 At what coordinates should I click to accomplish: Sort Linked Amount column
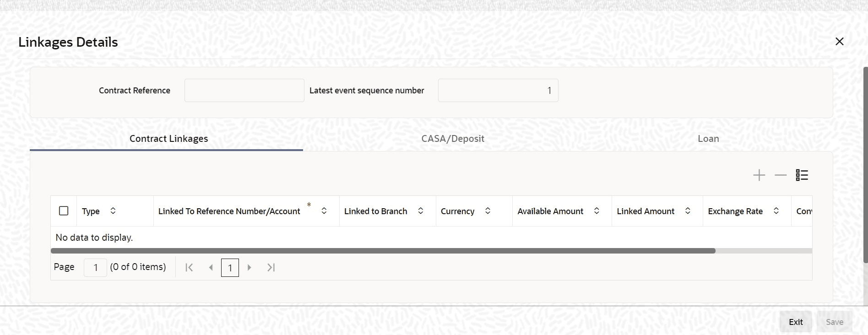point(688,211)
